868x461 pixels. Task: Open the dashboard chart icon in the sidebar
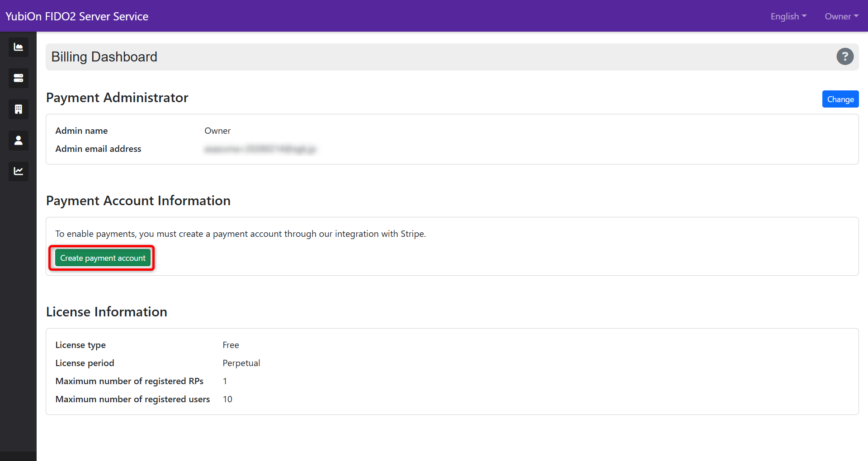click(18, 47)
